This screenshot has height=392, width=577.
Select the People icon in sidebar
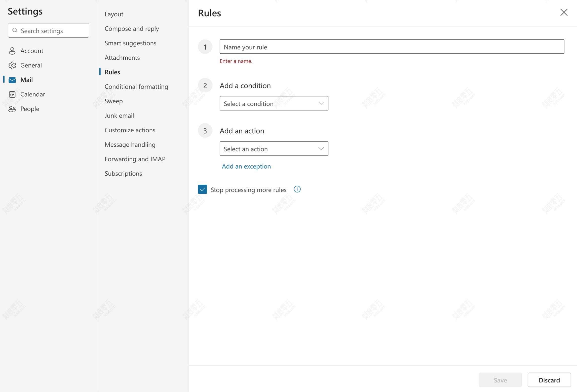(x=12, y=109)
